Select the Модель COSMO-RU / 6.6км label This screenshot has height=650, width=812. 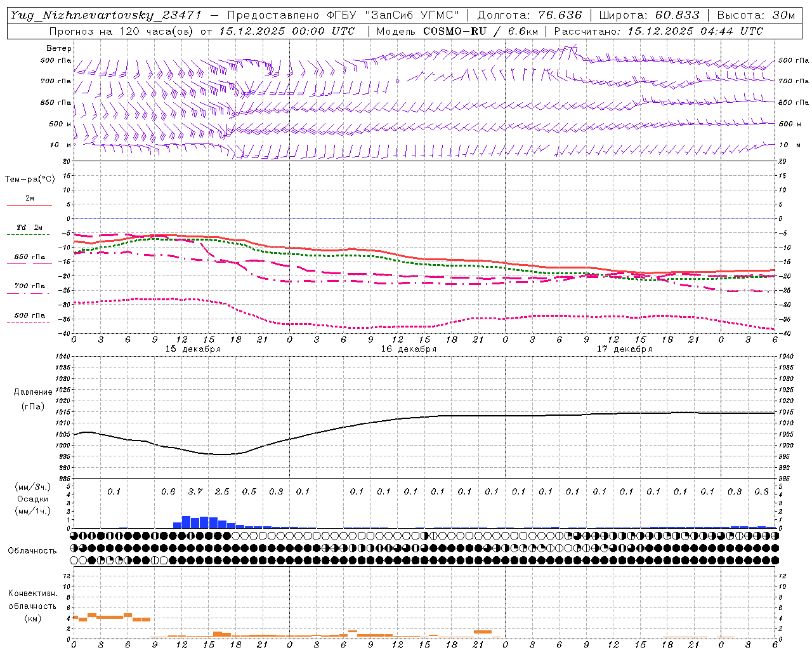point(457,31)
